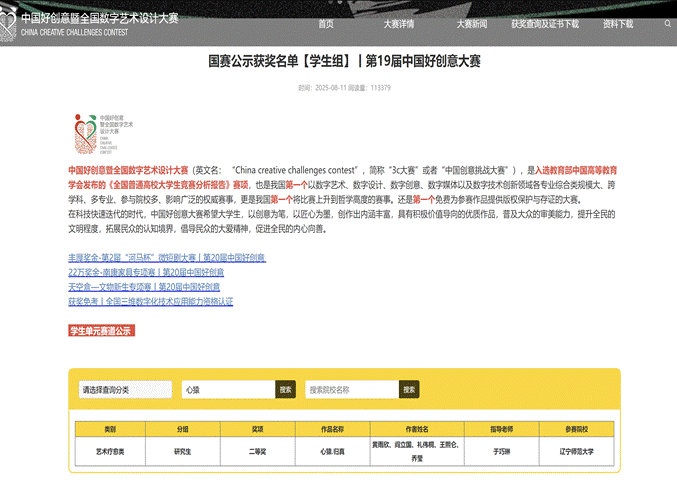Focus the 搜索院校名称 input field
Image resolution: width=677 pixels, height=488 pixels.
[x=352, y=390]
